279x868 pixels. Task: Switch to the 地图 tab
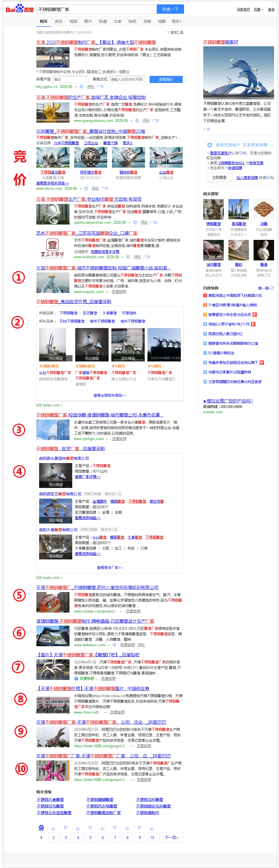(x=162, y=21)
